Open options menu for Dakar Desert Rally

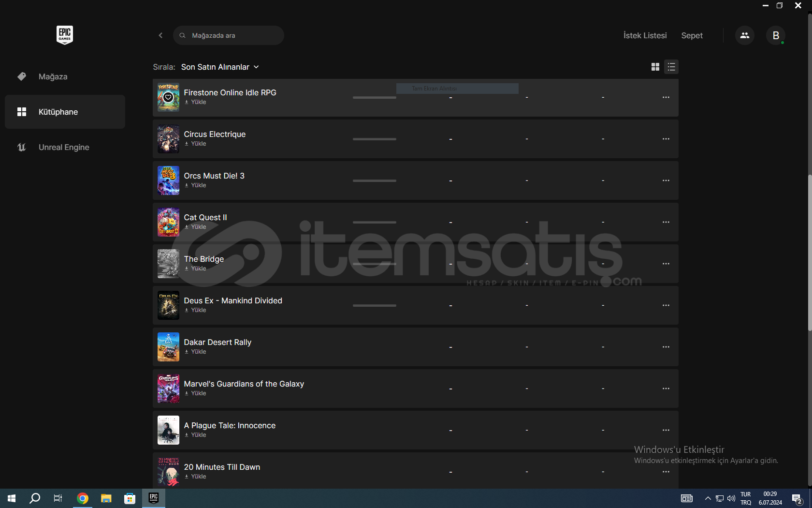(x=666, y=347)
